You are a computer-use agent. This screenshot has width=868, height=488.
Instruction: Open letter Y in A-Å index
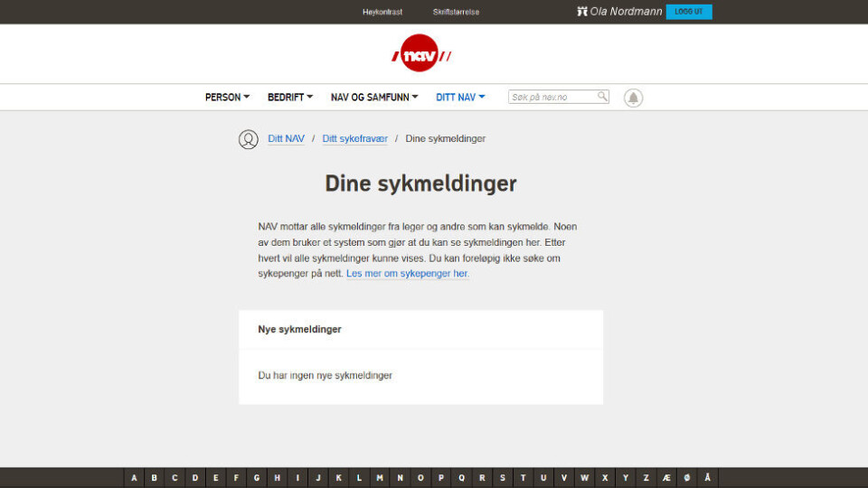[626, 477]
